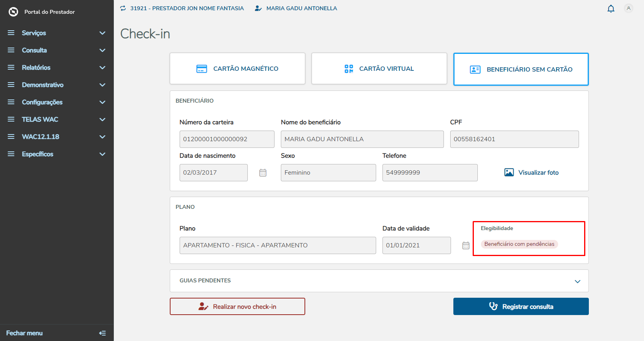644x341 pixels.
Task: Expand the Guias Pendentes panel
Action: (577, 281)
